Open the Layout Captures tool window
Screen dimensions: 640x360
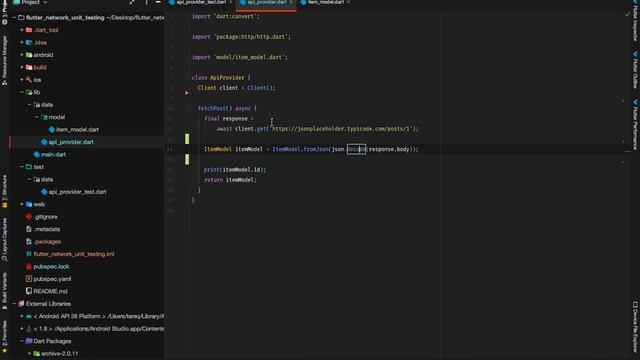pos(4,240)
